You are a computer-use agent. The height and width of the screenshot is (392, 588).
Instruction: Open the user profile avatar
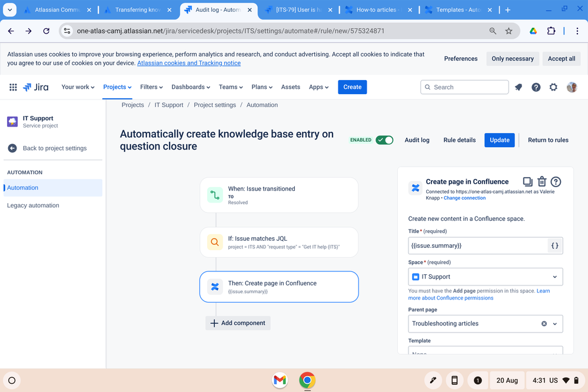coord(572,87)
